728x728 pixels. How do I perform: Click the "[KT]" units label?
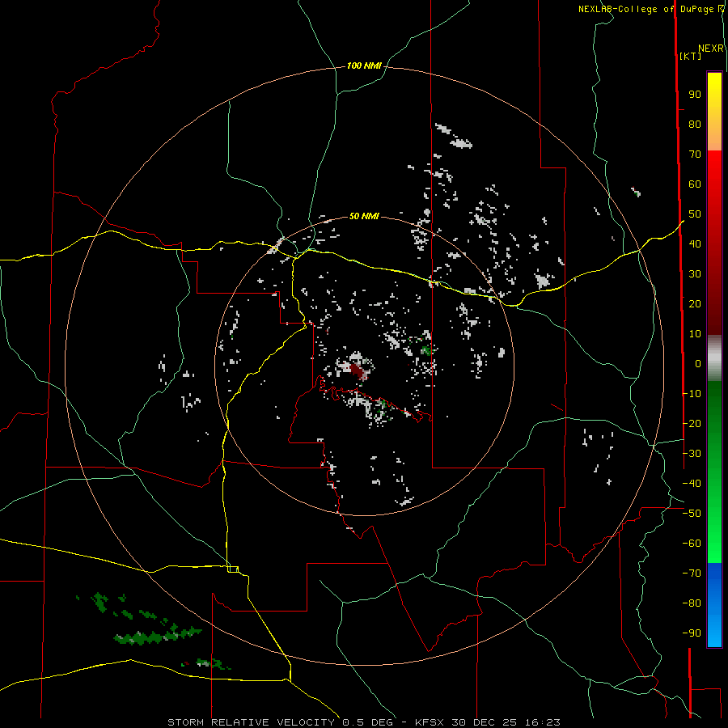(691, 56)
